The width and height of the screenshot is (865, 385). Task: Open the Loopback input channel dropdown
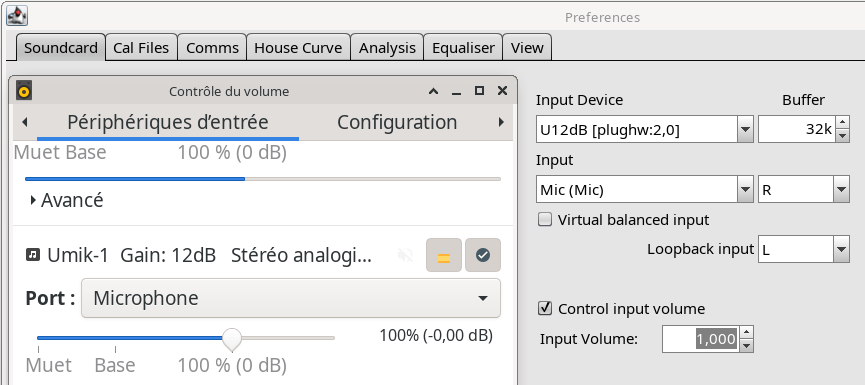(x=841, y=250)
